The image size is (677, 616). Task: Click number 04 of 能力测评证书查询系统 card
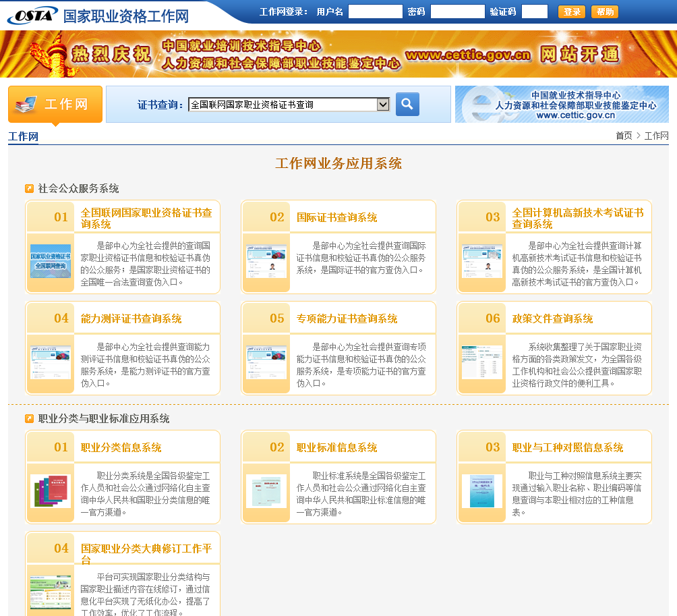pyautogui.click(x=61, y=318)
